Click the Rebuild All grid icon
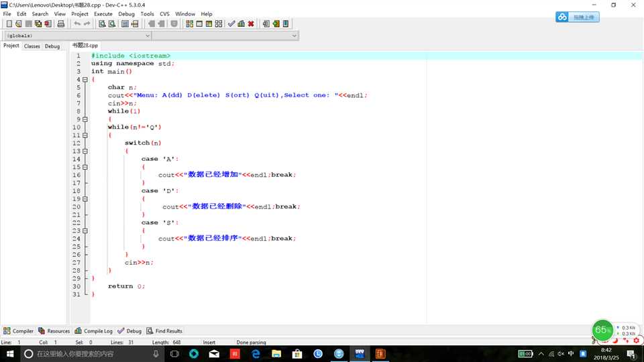Image resolution: width=644 pixels, height=362 pixels. click(x=219, y=24)
